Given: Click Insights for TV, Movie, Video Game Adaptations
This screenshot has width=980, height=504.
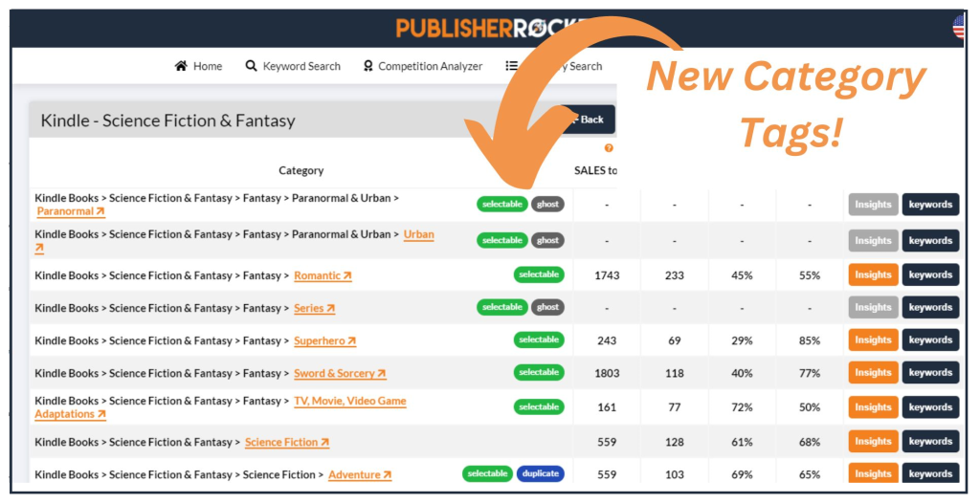Looking at the screenshot, I should 873,407.
